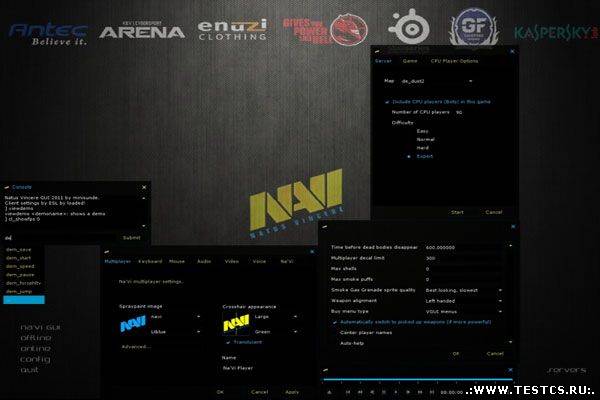Click the console command input field

tap(60, 238)
